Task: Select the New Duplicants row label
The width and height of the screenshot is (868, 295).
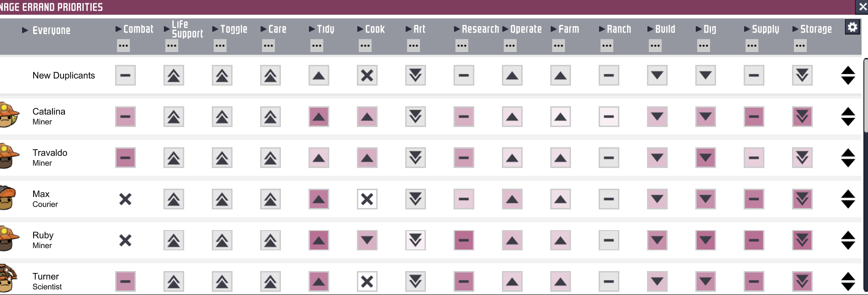Action: click(x=64, y=75)
